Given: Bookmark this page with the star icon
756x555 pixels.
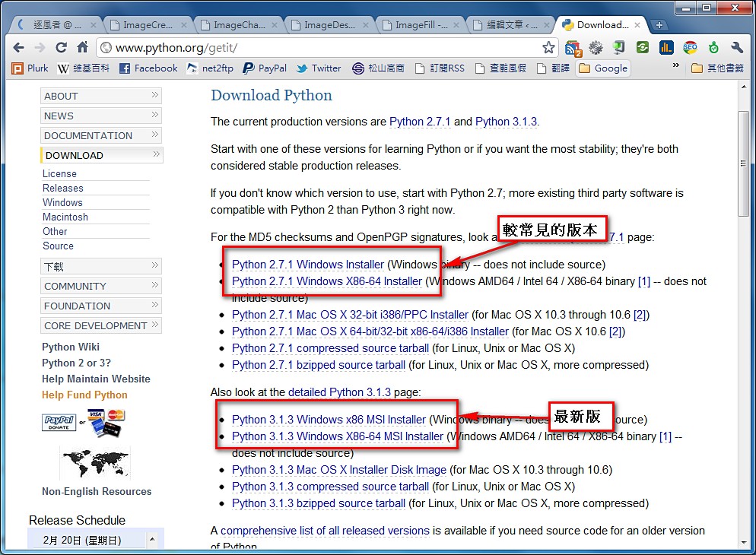Looking at the screenshot, I should coord(548,47).
